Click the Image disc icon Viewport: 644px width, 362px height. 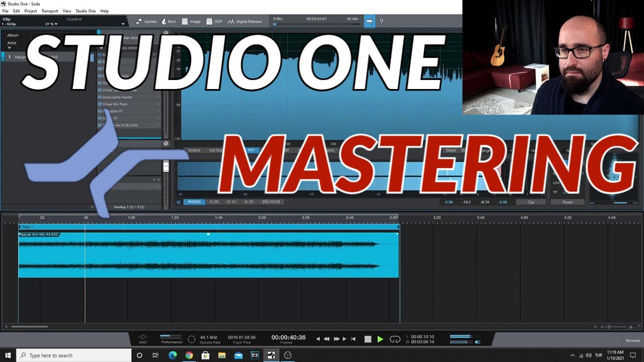[185, 22]
